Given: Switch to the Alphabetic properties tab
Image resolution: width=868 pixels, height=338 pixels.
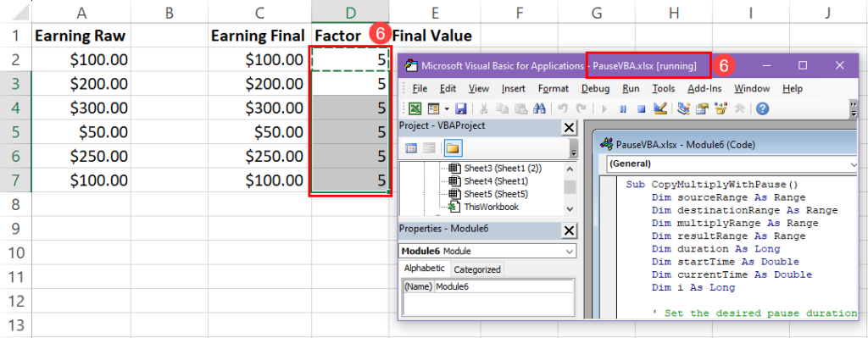Looking at the screenshot, I should point(424,269).
